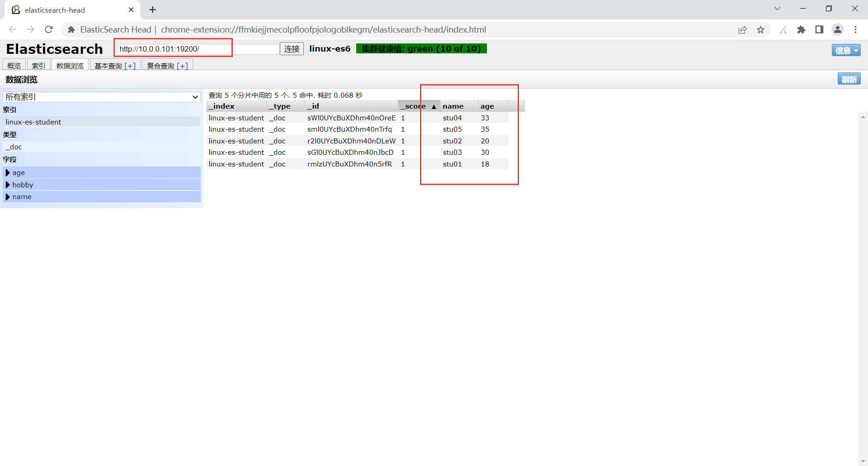Open the 基本查询 tab
Image resolution: width=868 pixels, height=466 pixels.
(108, 66)
